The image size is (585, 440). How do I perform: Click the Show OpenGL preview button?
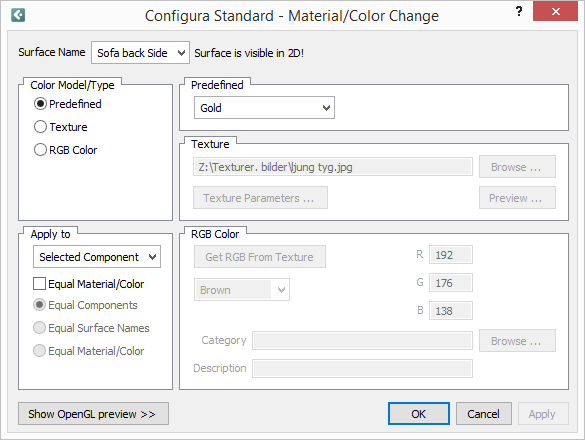pos(93,414)
